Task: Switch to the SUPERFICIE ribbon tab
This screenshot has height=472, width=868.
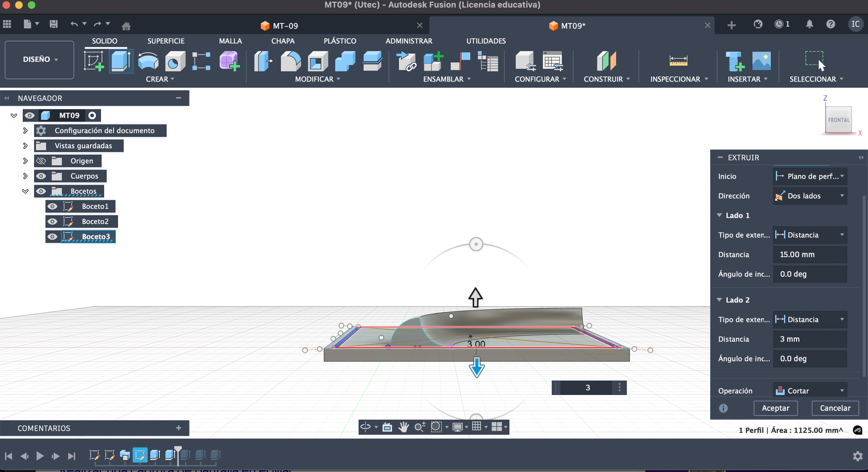Action: click(x=166, y=41)
